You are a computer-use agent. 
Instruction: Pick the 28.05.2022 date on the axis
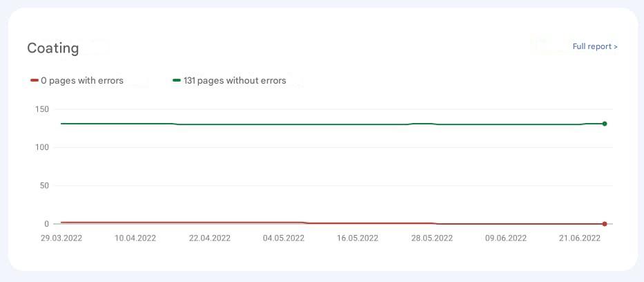click(x=432, y=238)
